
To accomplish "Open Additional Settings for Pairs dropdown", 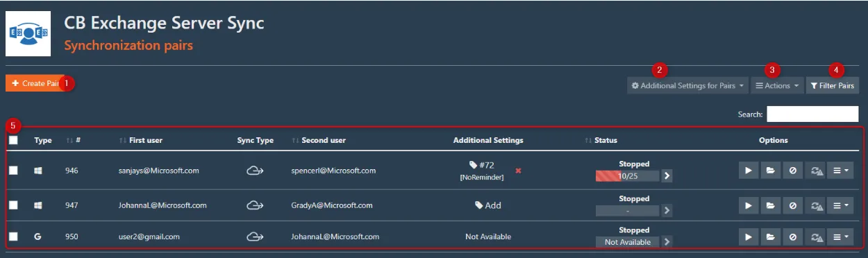I will [687, 86].
